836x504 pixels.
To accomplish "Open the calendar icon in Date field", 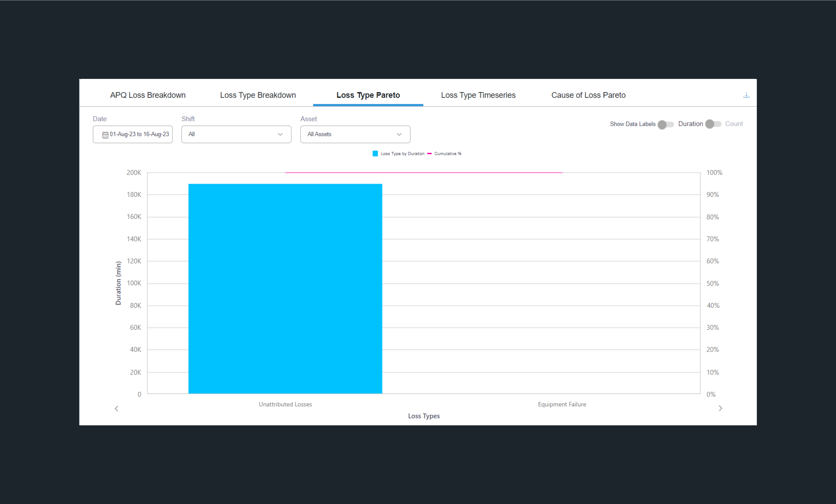I will point(105,135).
